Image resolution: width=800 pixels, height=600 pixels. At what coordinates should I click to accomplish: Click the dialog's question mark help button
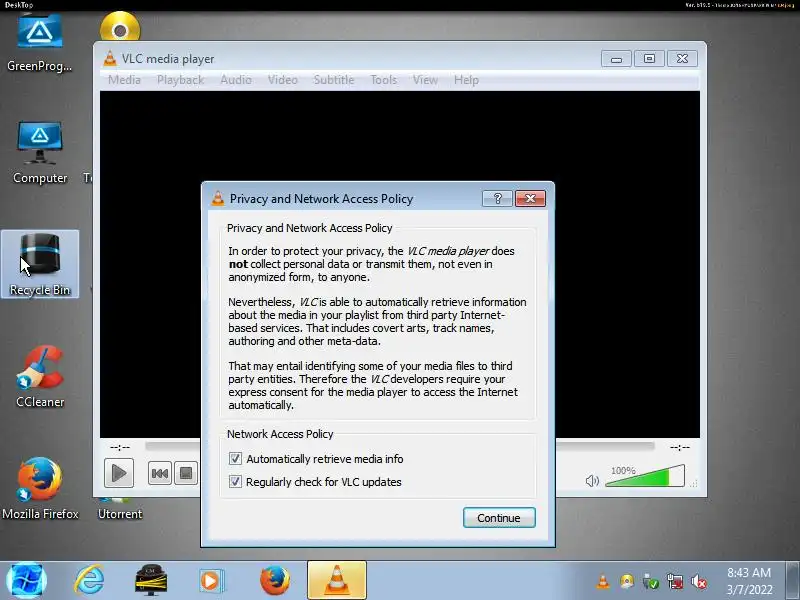[497, 198]
